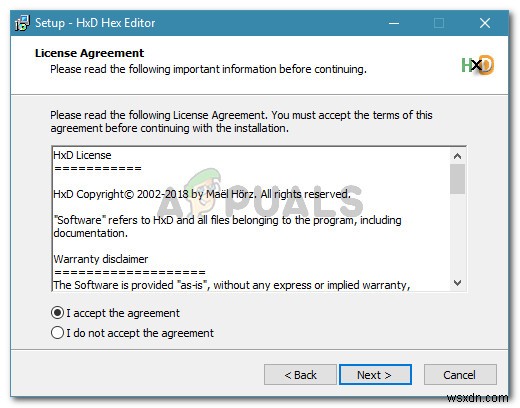520x408 pixels.
Task: Cancel the HxD installation
Action: tap(460, 375)
